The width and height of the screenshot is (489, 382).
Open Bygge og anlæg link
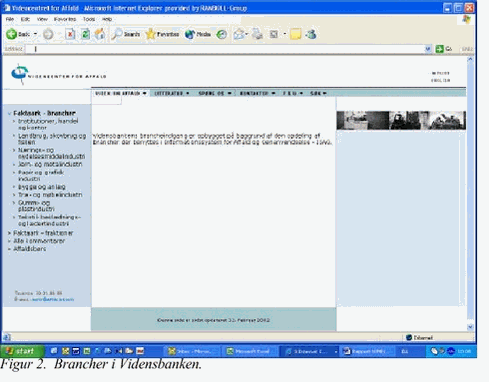(41, 187)
